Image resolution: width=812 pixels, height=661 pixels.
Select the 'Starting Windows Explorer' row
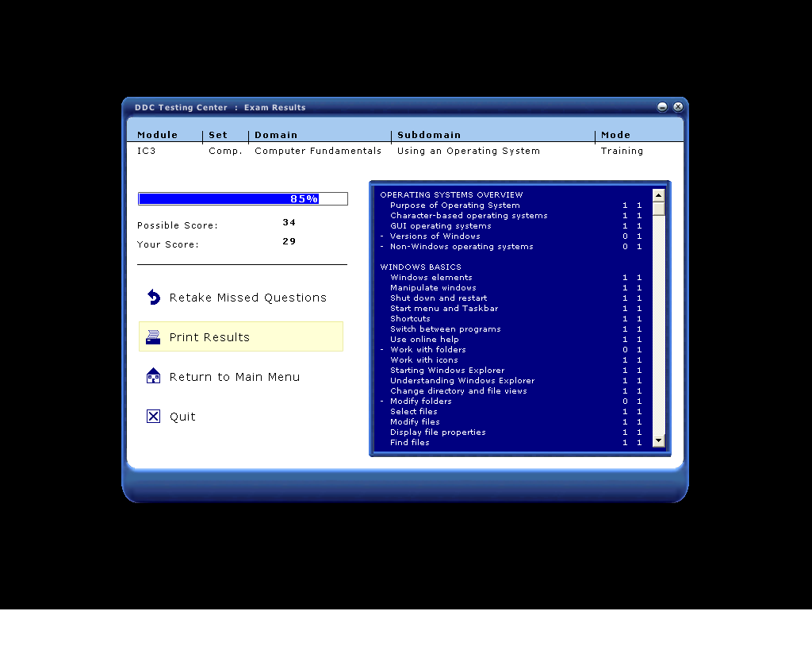pos(511,371)
